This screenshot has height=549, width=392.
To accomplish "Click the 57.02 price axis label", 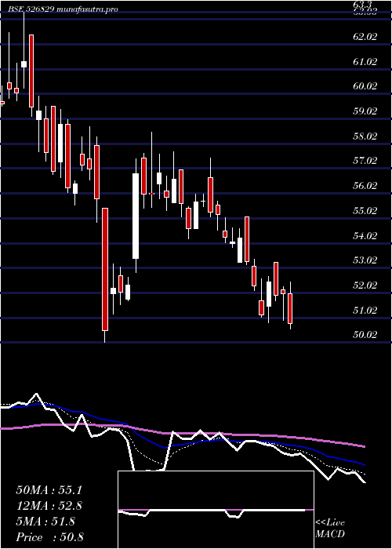I will [365, 161].
